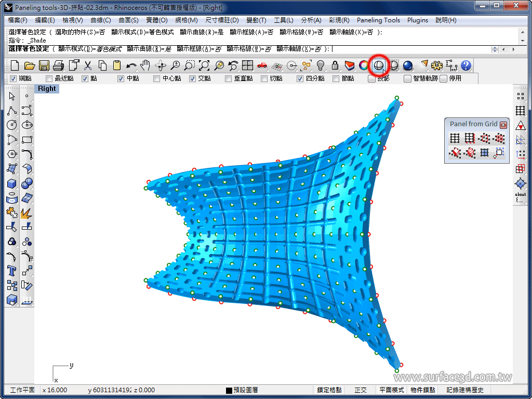This screenshot has height=399, width=532.
Task: Click the Print icon
Action: click(59, 65)
